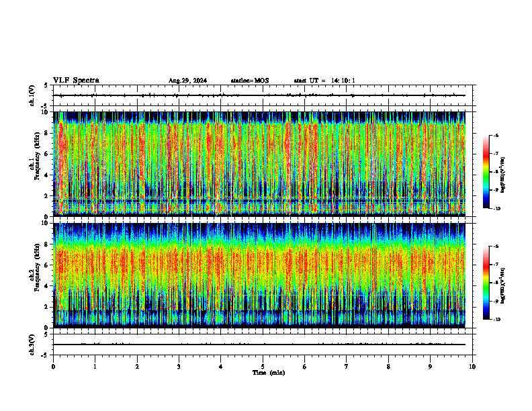Click the "8" tick on the time axis
This screenshot has width=532, height=411.
pos(388,367)
